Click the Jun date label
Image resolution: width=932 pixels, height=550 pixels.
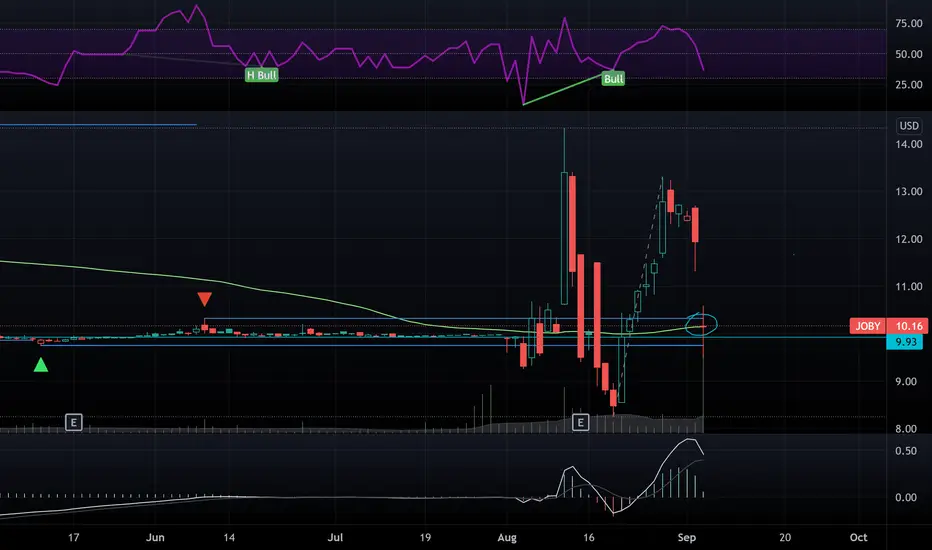pyautogui.click(x=155, y=537)
